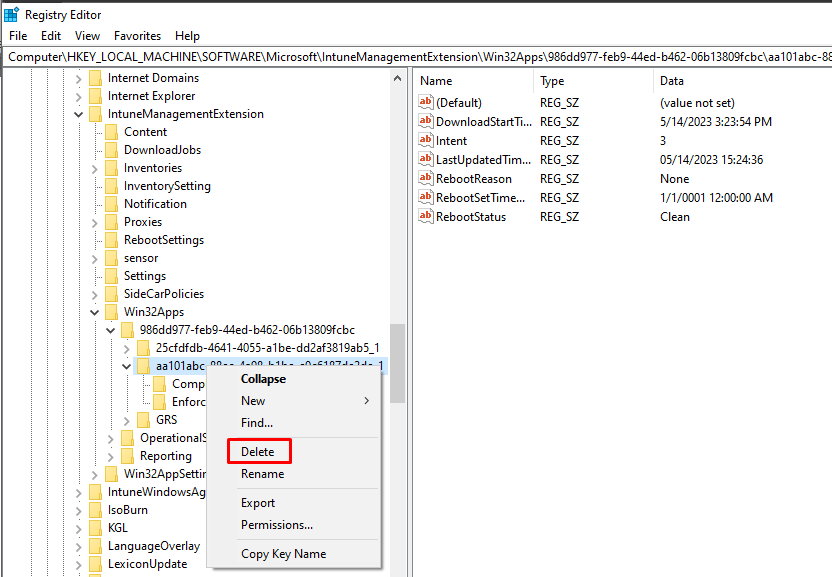Click the string icon of RebootStatus value
This screenshot has width=832, height=577.
[426, 217]
